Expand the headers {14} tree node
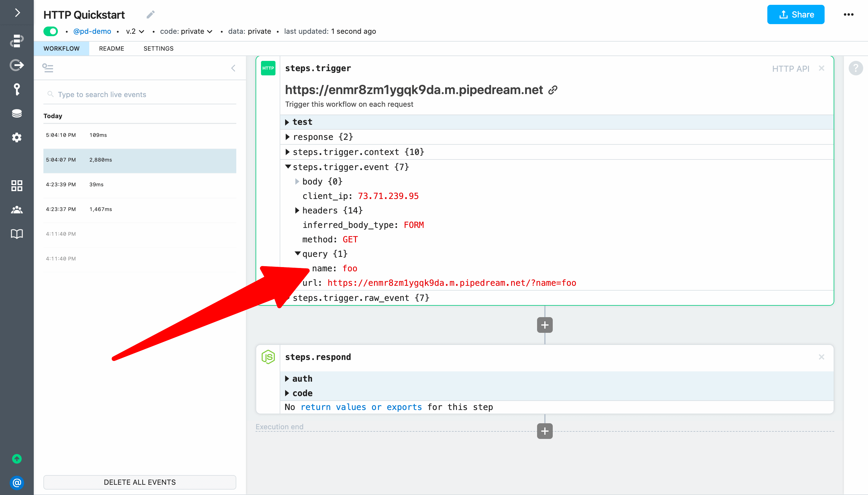The width and height of the screenshot is (868, 495). (297, 210)
